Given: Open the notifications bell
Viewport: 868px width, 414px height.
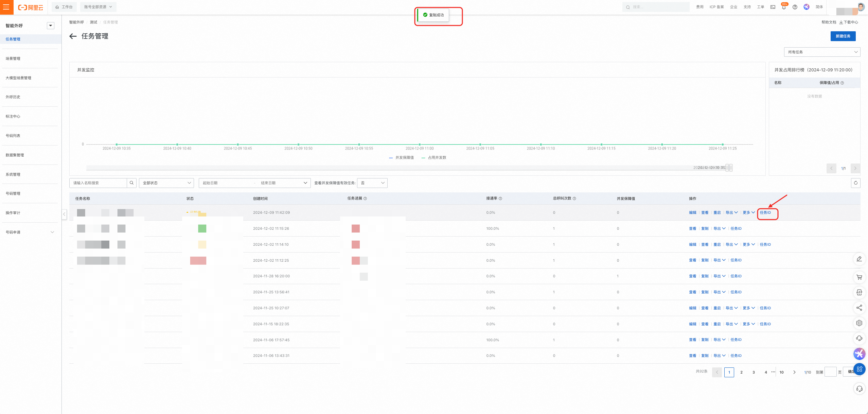Looking at the screenshot, I should pyautogui.click(x=784, y=7).
